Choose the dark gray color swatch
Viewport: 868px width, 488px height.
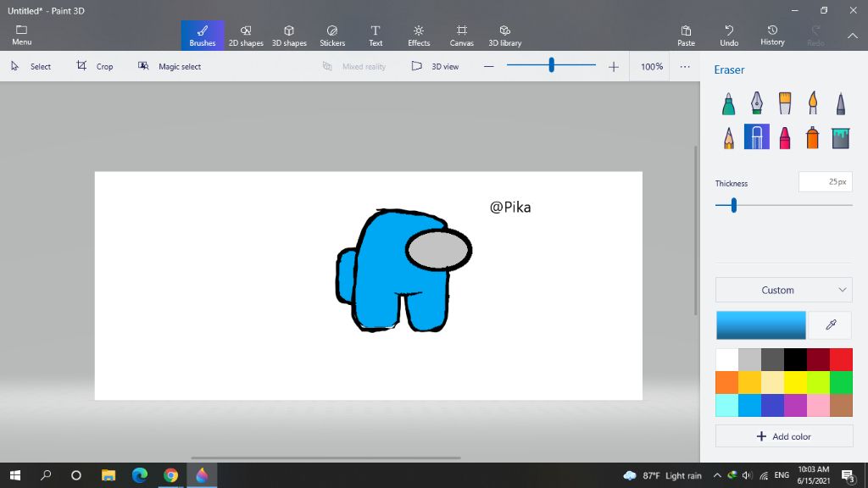pos(772,359)
